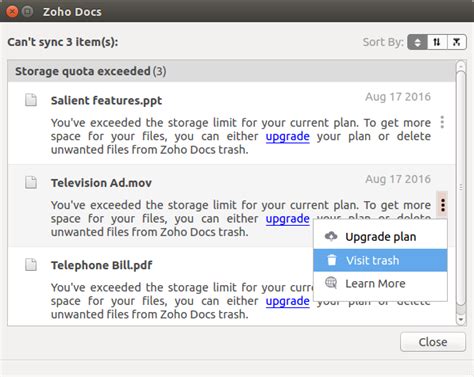Click the cloud upload icon
The height and width of the screenshot is (377, 474).
331,236
